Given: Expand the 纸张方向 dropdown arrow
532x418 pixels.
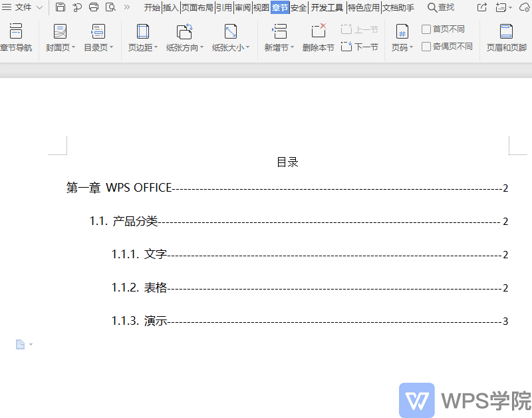Looking at the screenshot, I should coord(201,47).
